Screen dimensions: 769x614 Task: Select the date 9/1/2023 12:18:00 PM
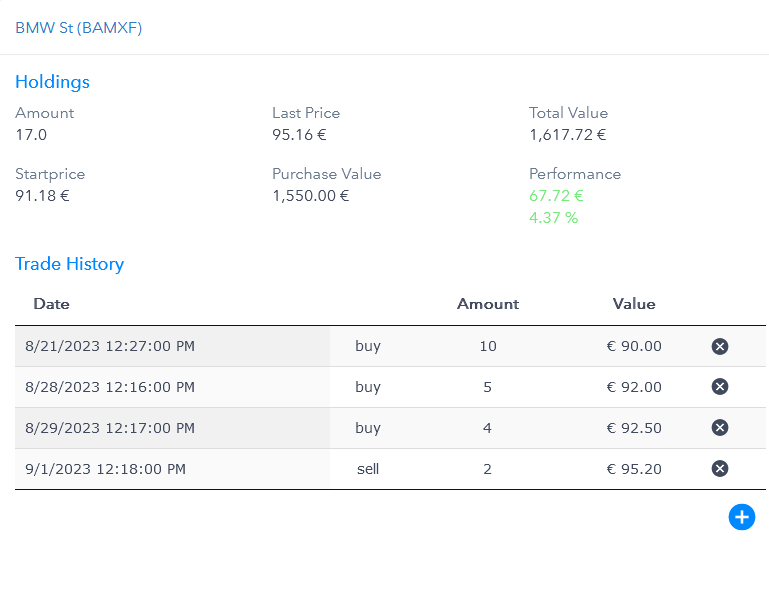click(x=105, y=469)
